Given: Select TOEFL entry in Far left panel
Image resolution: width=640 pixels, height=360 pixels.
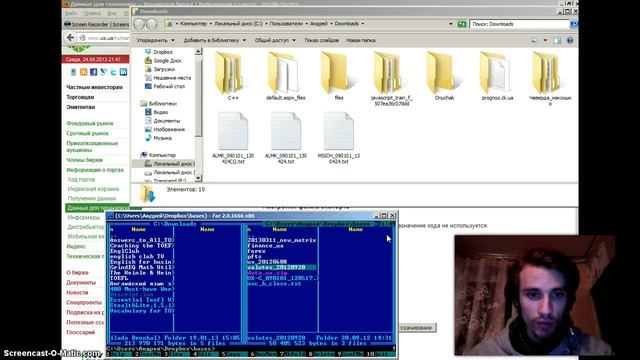Looking at the screenshot, I should point(119,278).
